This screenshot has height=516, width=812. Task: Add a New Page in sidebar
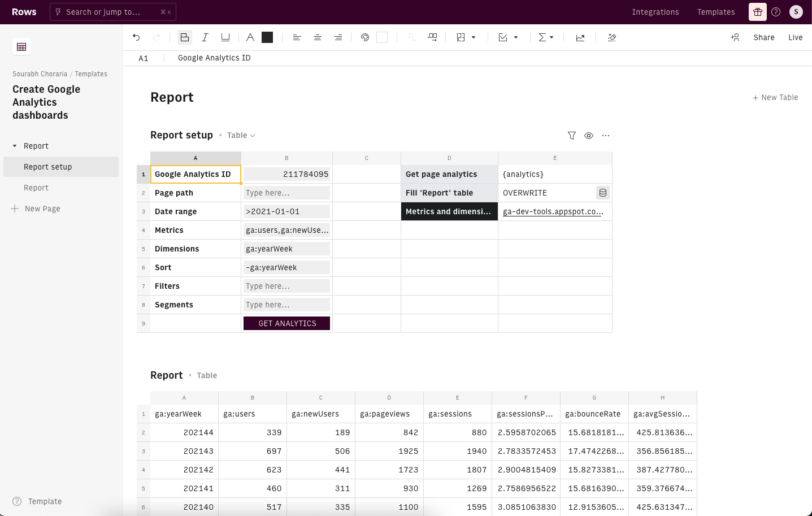[x=36, y=209]
